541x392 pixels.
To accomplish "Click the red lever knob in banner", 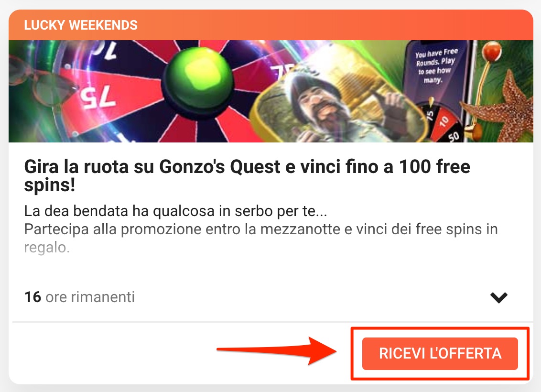I will click(x=491, y=51).
